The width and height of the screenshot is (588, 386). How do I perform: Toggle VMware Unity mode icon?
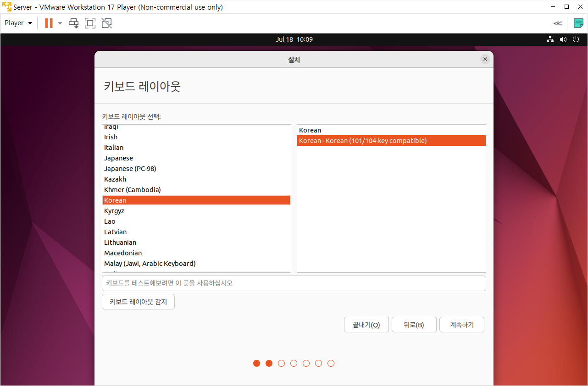click(106, 23)
